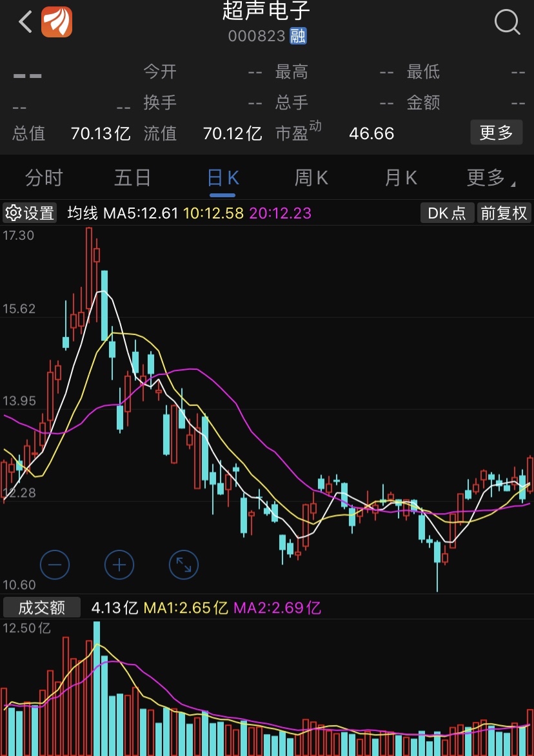534x756 pixels.
Task: Open 前复权 adjustment selector
Action: click(504, 213)
